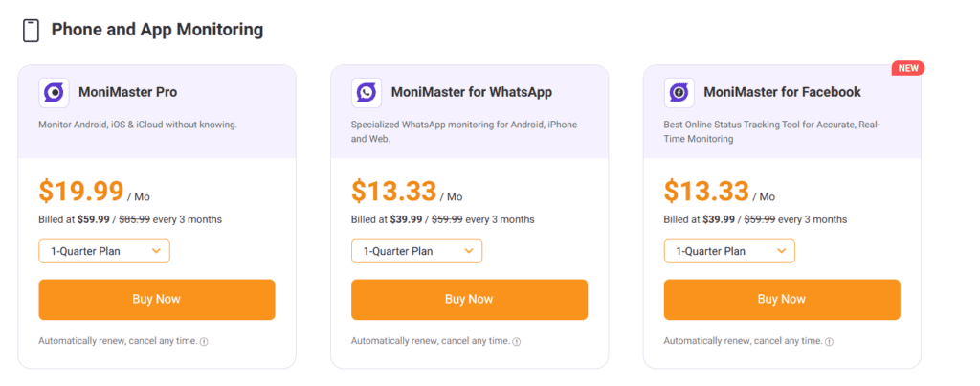Click the MoniMaster for Facebook title
The width and height of the screenshot is (980, 386).
(x=782, y=93)
